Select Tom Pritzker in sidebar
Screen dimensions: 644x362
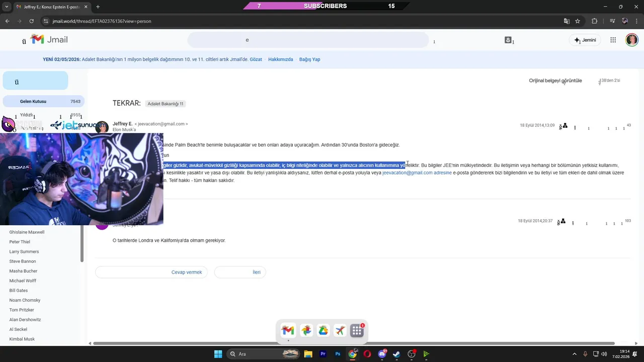click(x=22, y=310)
